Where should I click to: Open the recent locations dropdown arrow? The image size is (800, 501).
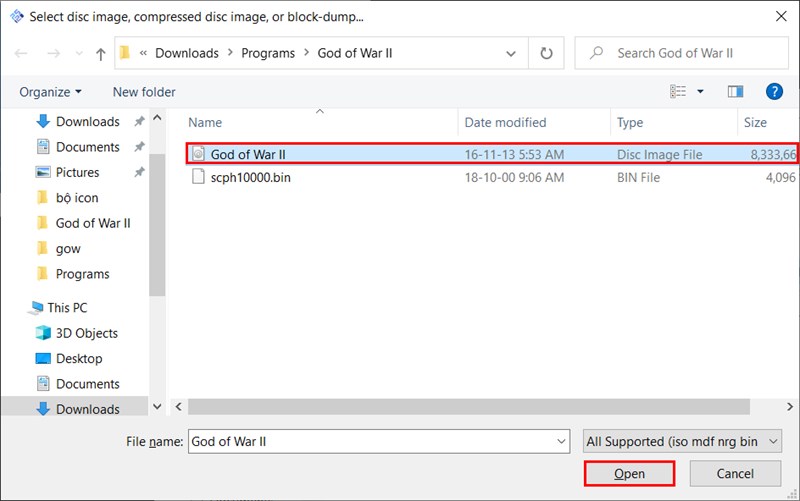79,53
